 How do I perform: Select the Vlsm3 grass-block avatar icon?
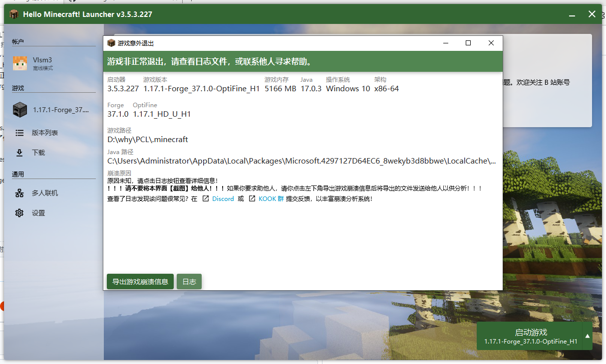(x=20, y=63)
